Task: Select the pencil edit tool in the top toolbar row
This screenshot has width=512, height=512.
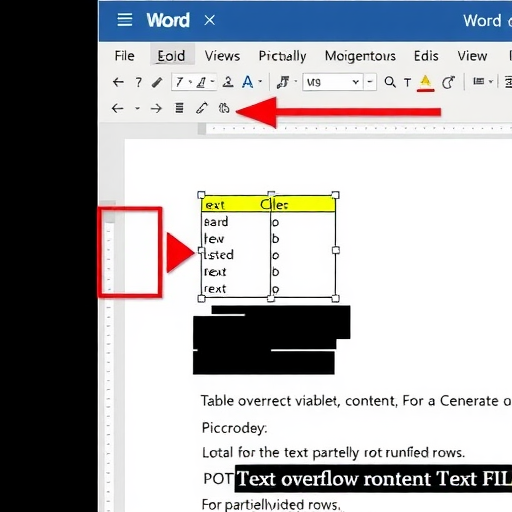Action: pos(157,82)
